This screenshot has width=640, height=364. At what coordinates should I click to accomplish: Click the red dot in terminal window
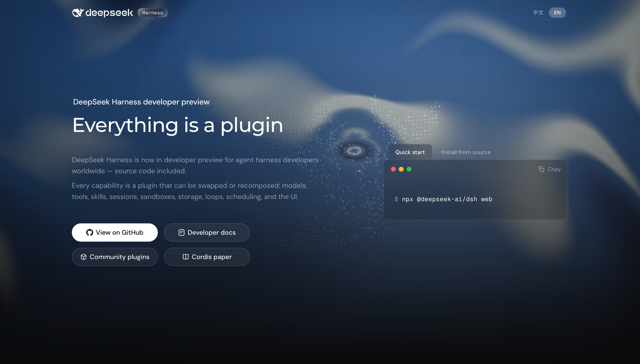[x=393, y=169]
